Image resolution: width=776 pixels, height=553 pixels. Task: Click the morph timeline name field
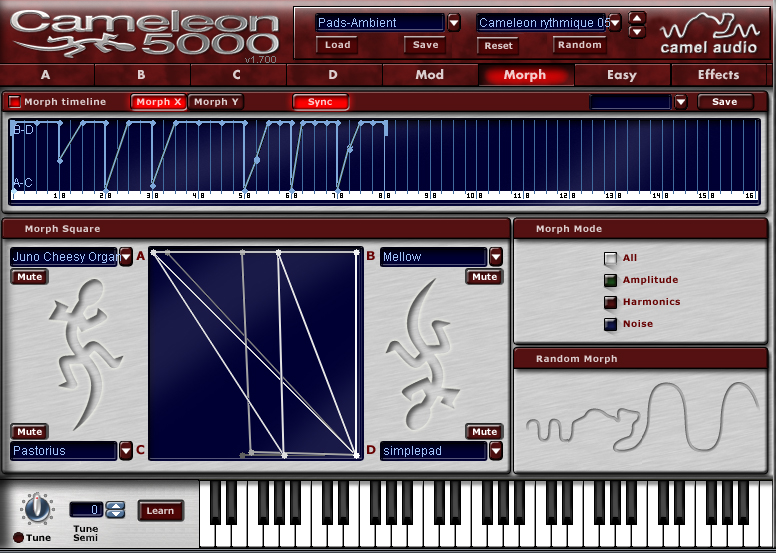pos(631,102)
